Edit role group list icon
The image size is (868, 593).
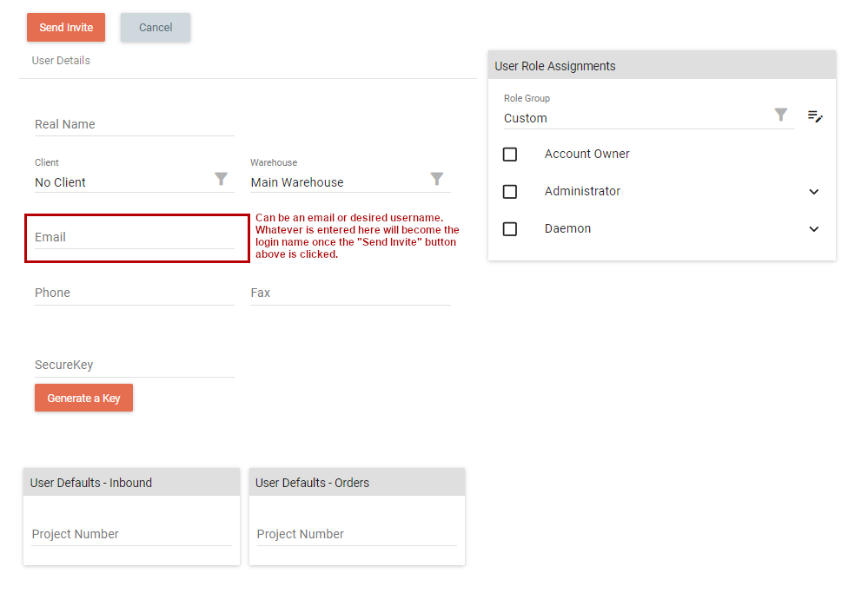coord(815,116)
